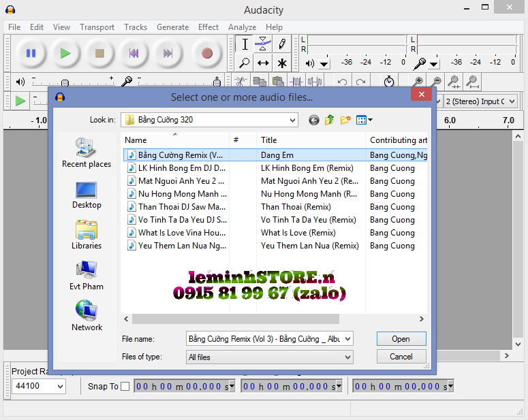Expand the Files of type dropdown
The image size is (528, 420).
pos(348,357)
